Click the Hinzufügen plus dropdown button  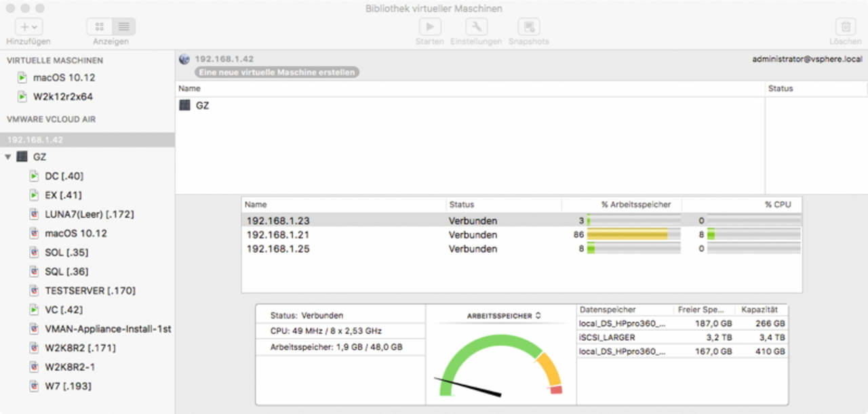[28, 27]
